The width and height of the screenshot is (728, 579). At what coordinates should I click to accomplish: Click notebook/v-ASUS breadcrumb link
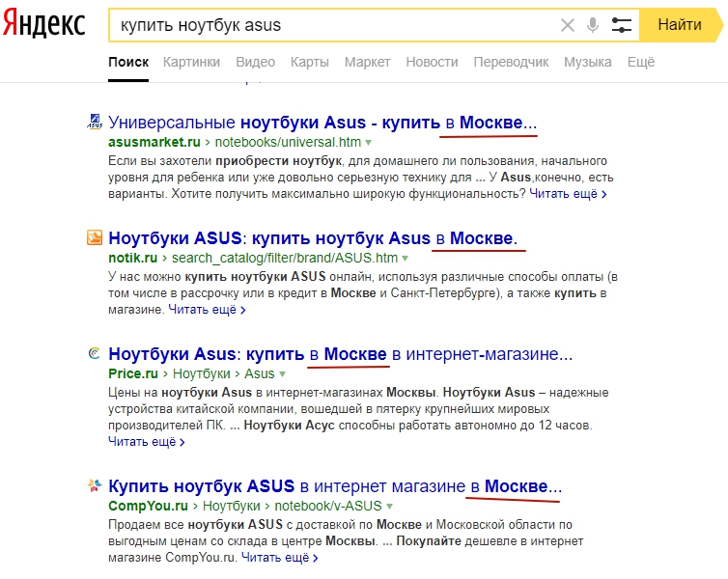click(328, 506)
